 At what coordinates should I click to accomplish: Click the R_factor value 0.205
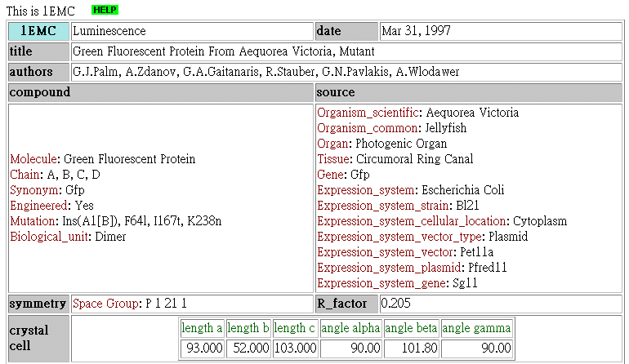pyautogui.click(x=397, y=304)
